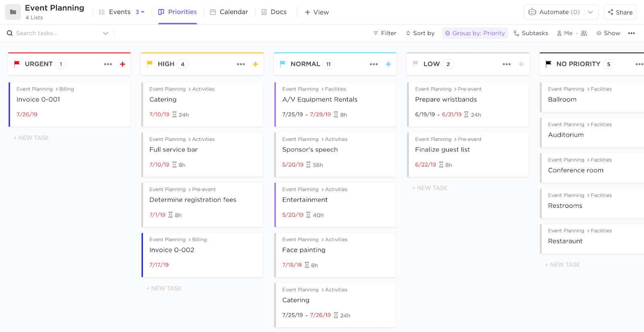The width and height of the screenshot is (644, 332).
Task: Switch to the Priorities tab
Action: coord(178,12)
